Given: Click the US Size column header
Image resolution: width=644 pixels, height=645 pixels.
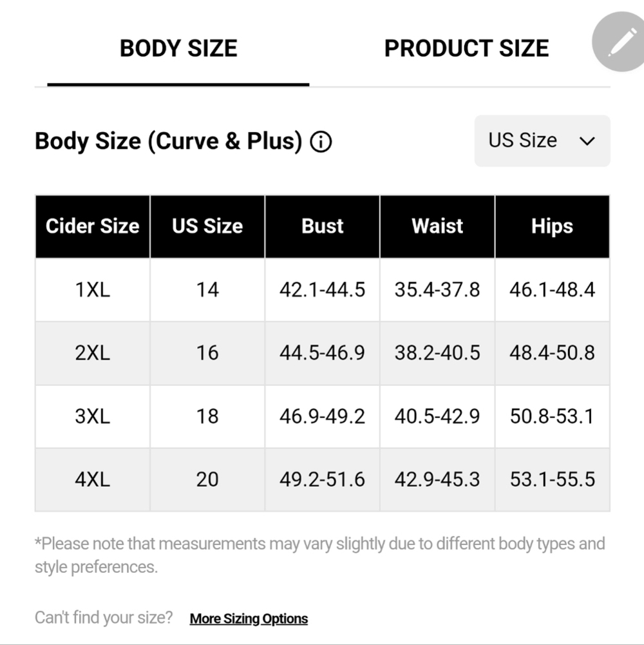Looking at the screenshot, I should [x=207, y=226].
